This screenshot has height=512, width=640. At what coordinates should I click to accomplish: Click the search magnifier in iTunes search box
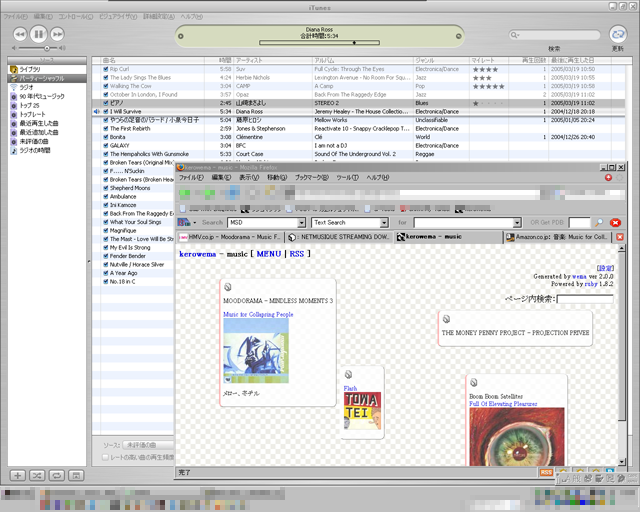tap(515, 35)
